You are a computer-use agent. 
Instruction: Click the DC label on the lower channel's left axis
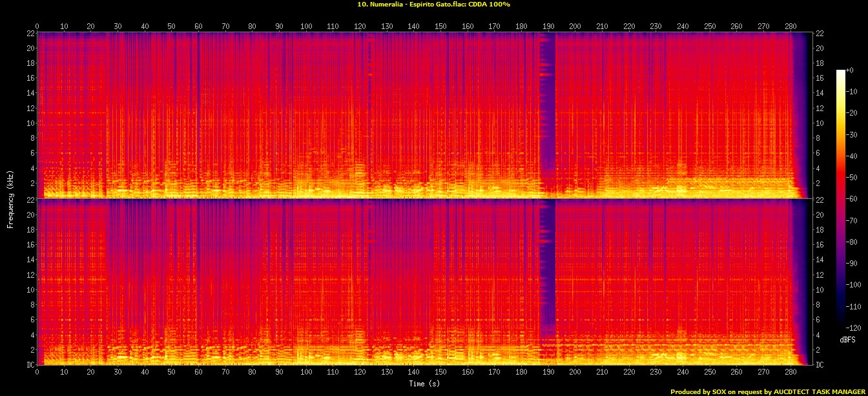pyautogui.click(x=30, y=365)
